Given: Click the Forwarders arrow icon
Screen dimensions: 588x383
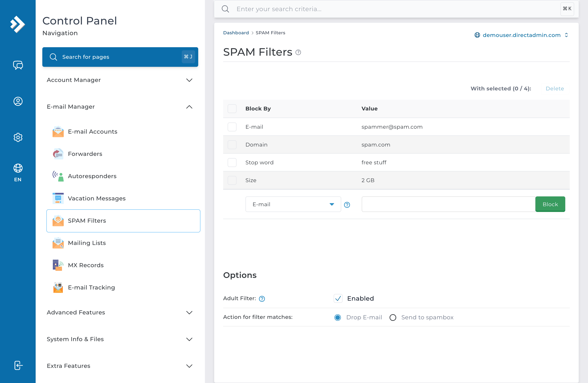Looking at the screenshot, I should coord(58,154).
